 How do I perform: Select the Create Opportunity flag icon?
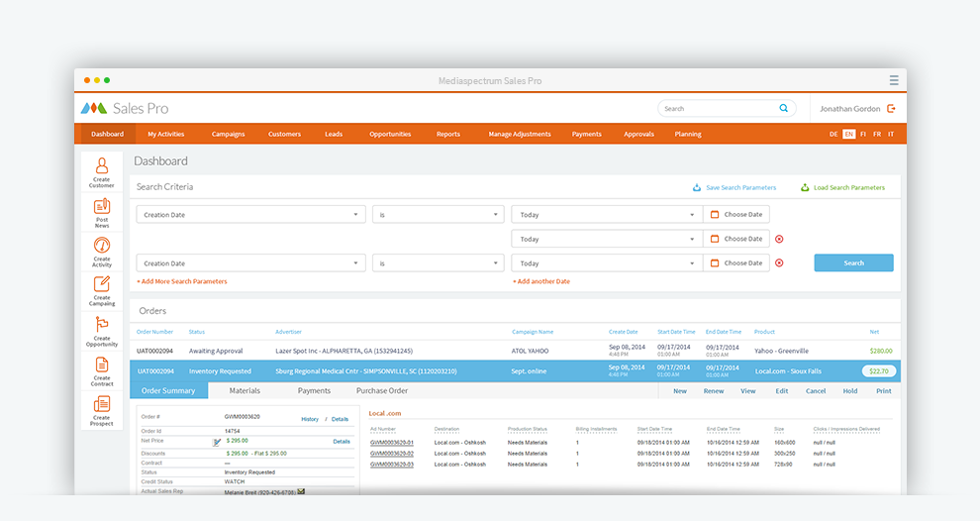coord(102,325)
